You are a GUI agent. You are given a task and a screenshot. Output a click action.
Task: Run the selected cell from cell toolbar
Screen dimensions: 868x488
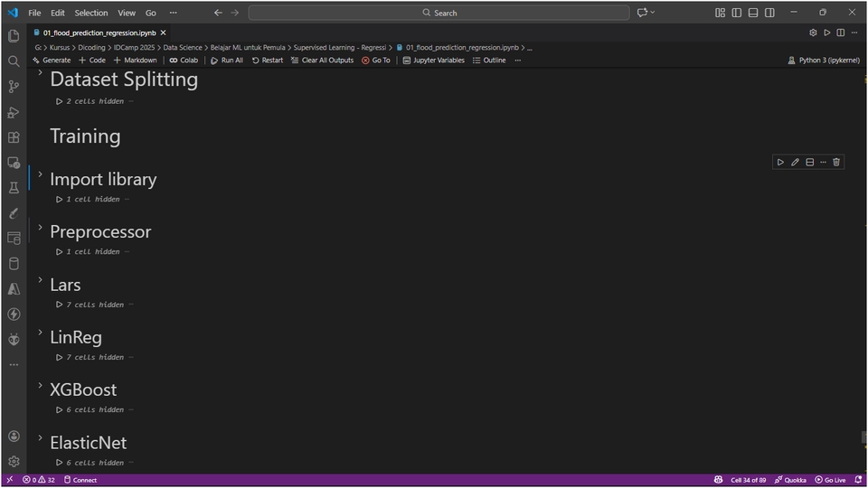(x=780, y=162)
